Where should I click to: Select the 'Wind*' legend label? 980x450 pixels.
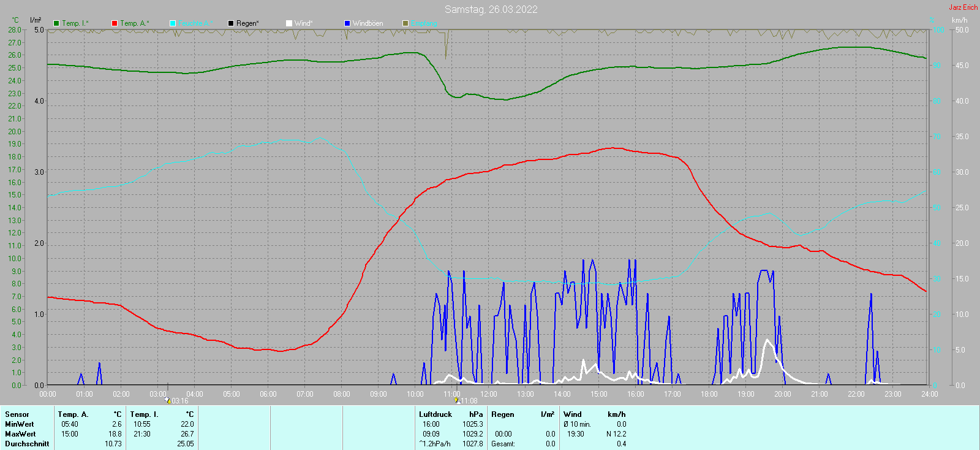pyautogui.click(x=303, y=23)
